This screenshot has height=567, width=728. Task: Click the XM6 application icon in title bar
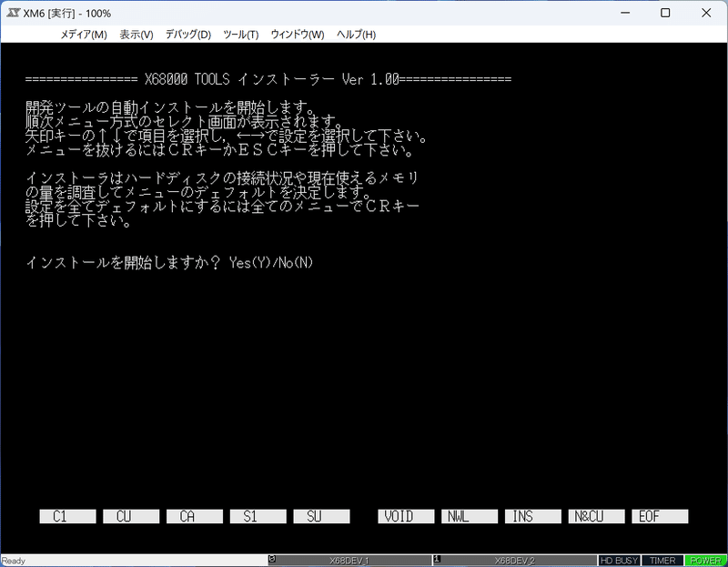tap(13, 13)
